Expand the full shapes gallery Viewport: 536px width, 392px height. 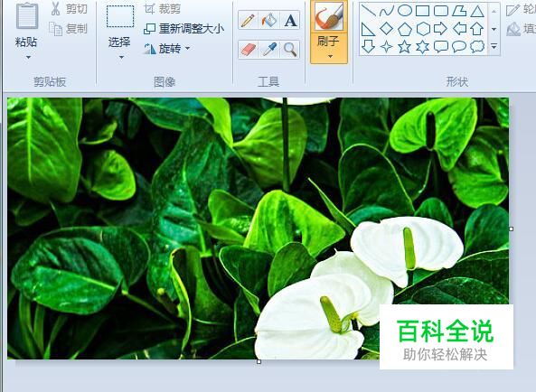click(x=494, y=46)
